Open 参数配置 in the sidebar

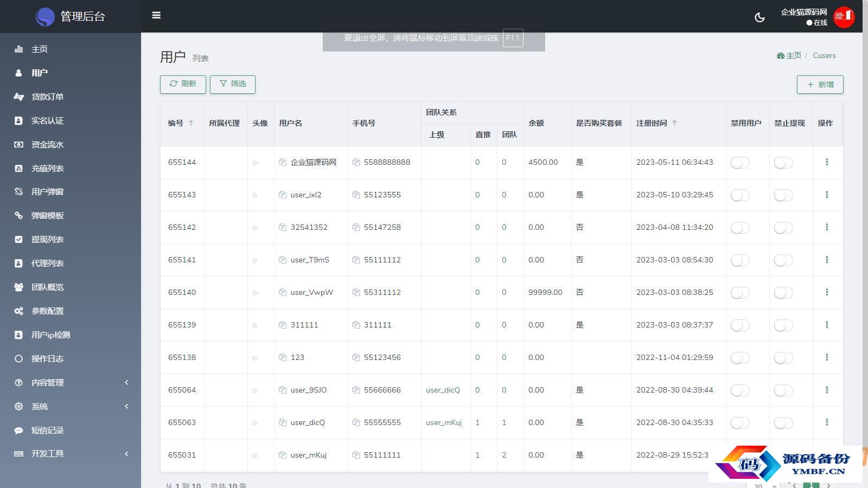[71, 311]
